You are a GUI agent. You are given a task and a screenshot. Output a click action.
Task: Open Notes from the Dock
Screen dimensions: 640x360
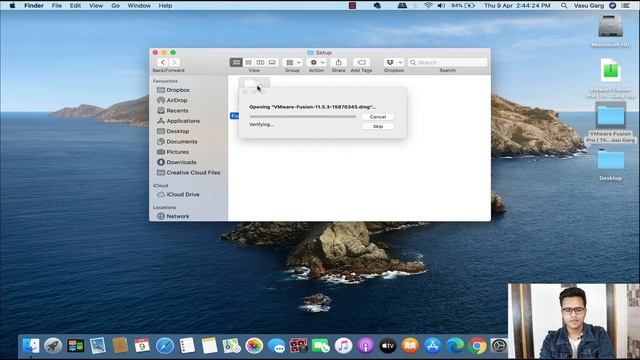point(209,346)
